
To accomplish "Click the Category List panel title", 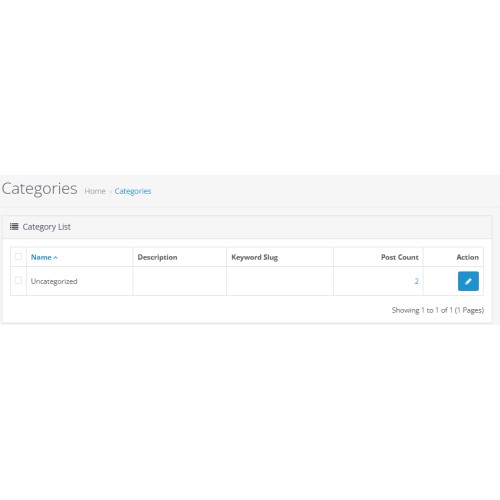I will 46,227.
